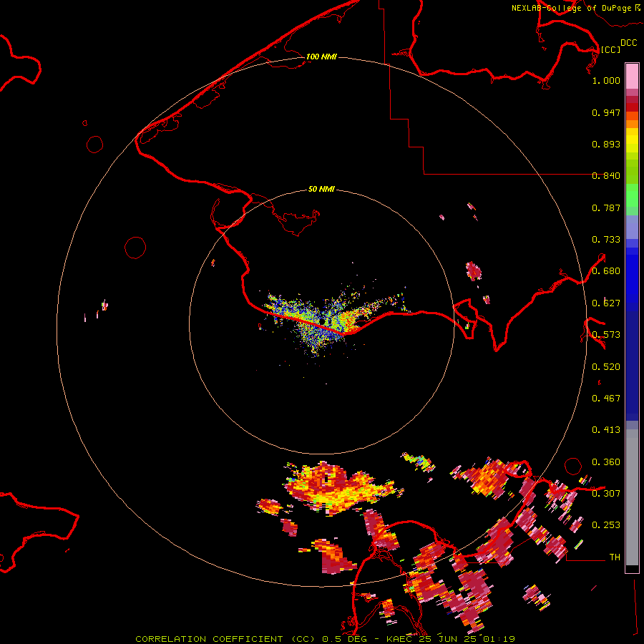The width and height of the screenshot is (644, 644).
Task: Select the 0.467 scale value
Action: coord(606,399)
